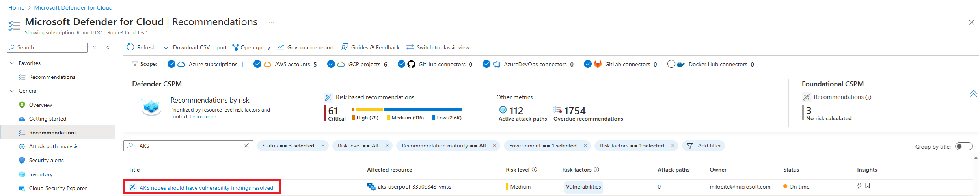Click the Add filter button
Screen dimensions: 980x196
(704, 146)
